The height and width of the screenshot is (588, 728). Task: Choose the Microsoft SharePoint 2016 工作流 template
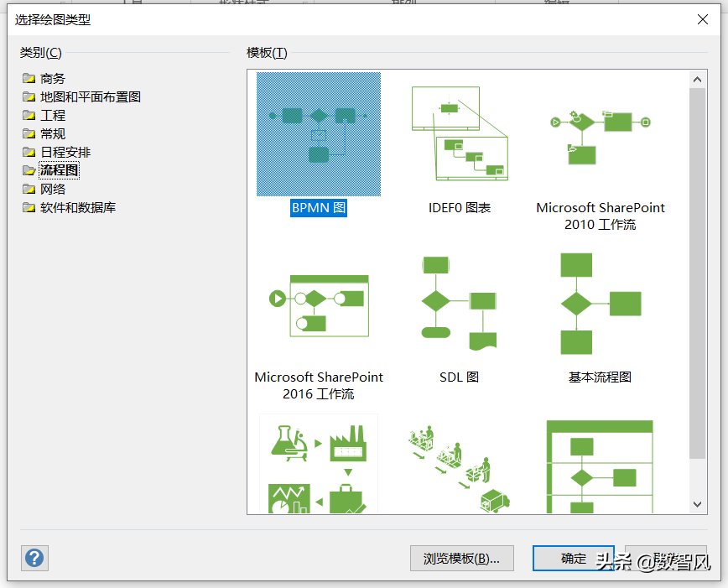pyautogui.click(x=319, y=306)
